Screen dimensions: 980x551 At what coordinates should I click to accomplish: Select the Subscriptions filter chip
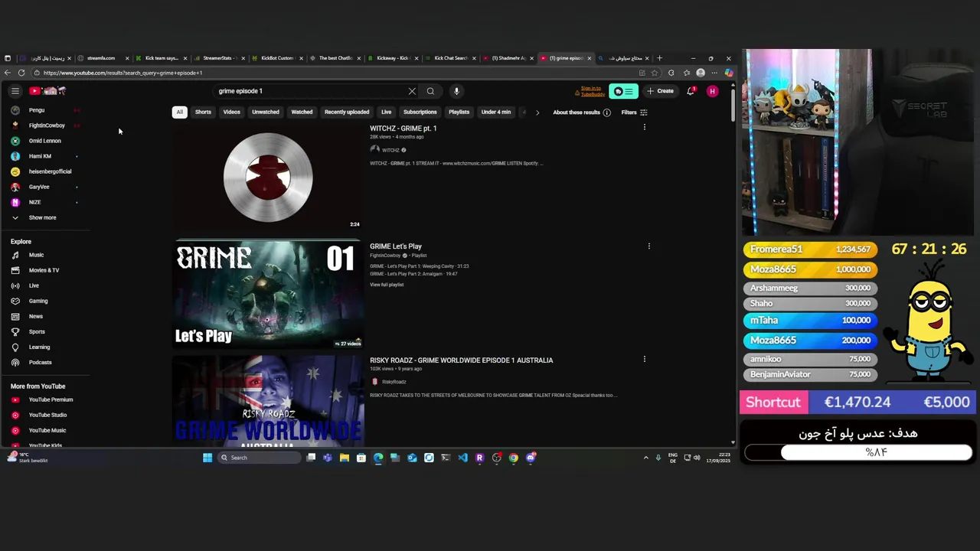420,112
